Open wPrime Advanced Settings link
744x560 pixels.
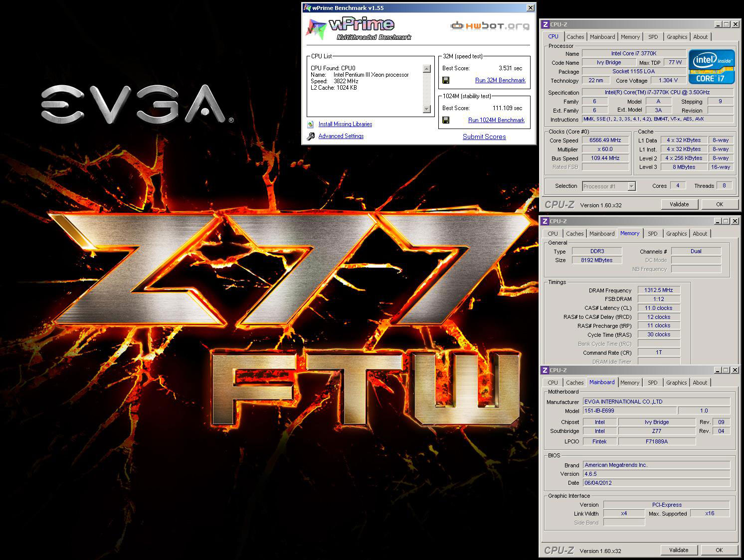[341, 136]
